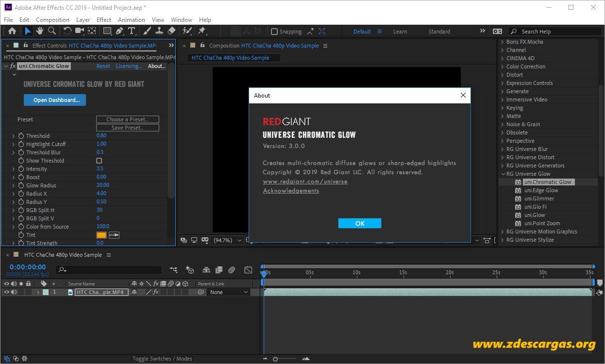Screen dimensions: 605x364
Task: Select the Roto Brush tool
Action: tap(187, 31)
